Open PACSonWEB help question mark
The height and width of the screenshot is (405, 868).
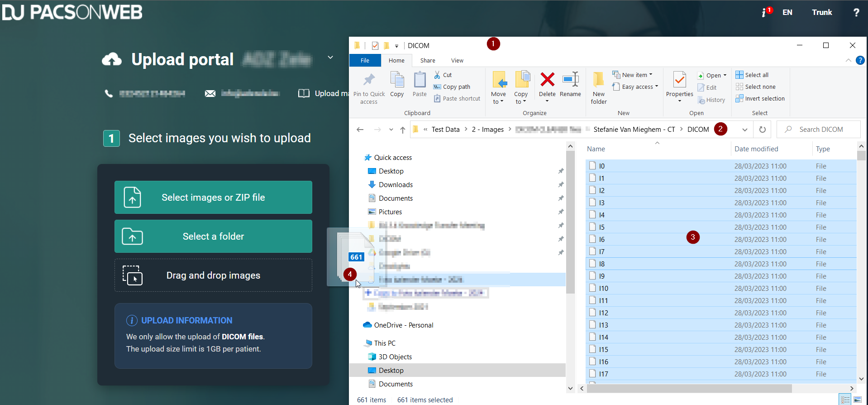click(856, 12)
